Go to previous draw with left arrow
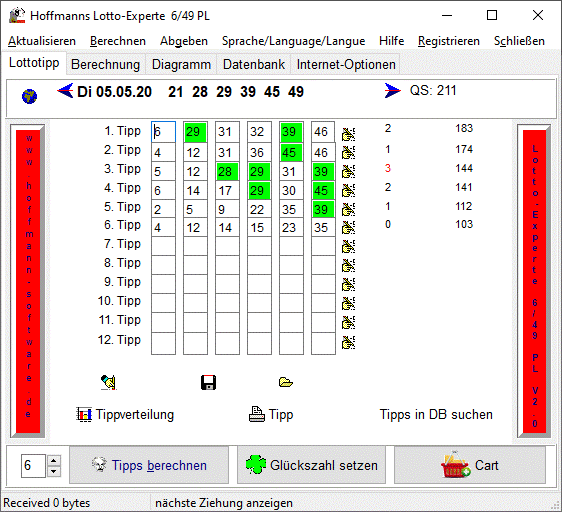Screen dimensions: 562x512 pyautogui.click(x=65, y=91)
